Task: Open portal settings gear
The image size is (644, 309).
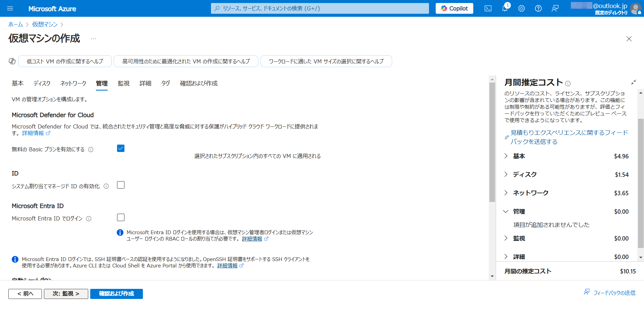Action: pos(521,8)
